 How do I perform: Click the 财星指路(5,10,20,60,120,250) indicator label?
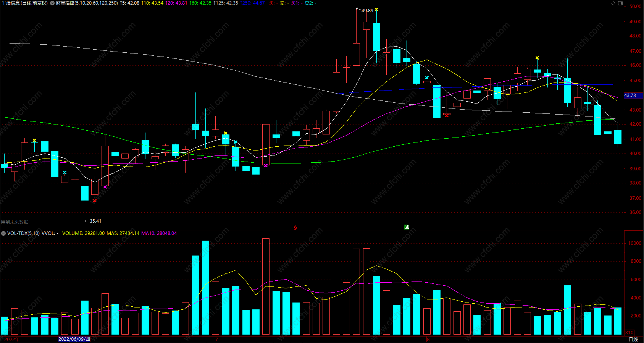(87, 3)
